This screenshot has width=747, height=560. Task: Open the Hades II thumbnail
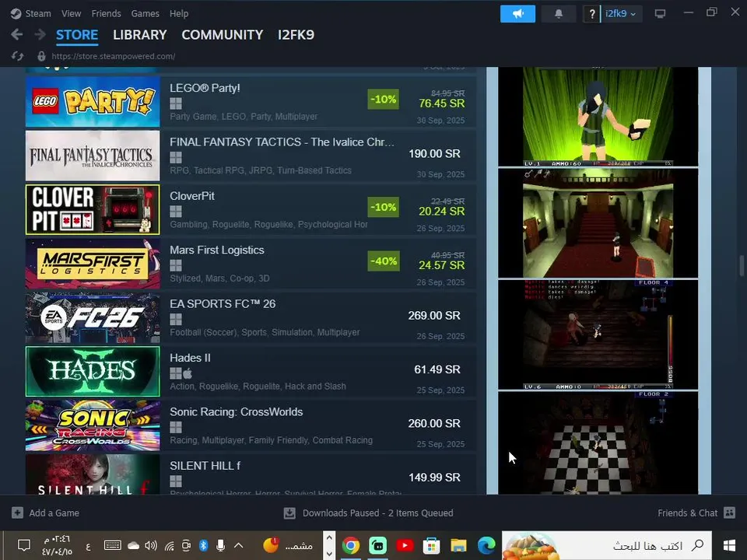tap(93, 372)
